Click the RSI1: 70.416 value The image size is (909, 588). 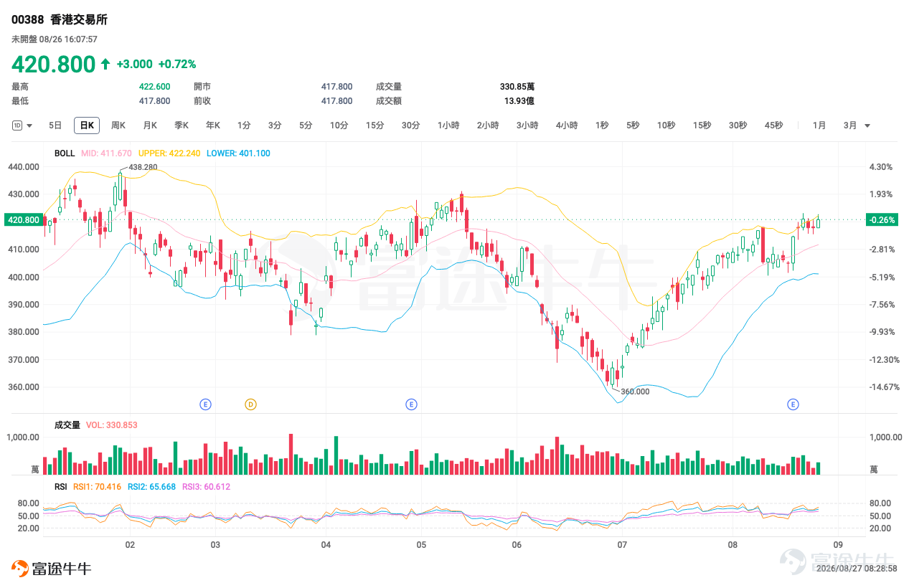[97, 487]
